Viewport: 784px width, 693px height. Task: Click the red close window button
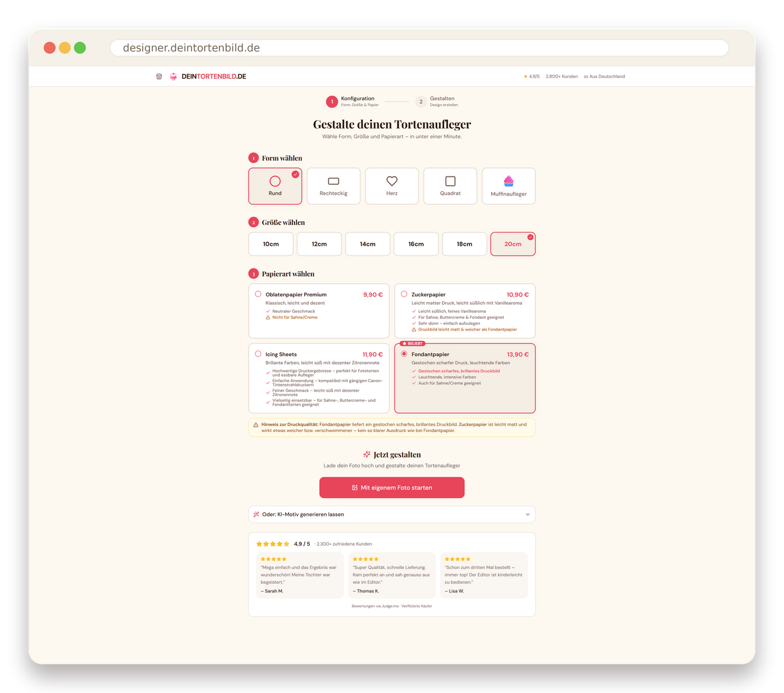click(x=49, y=48)
